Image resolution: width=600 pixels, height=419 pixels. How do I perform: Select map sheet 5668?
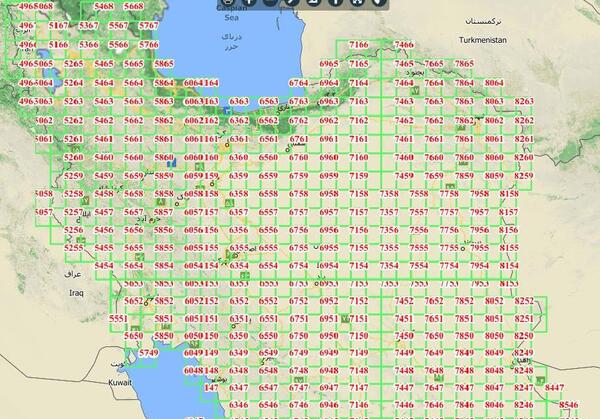[134, 7]
